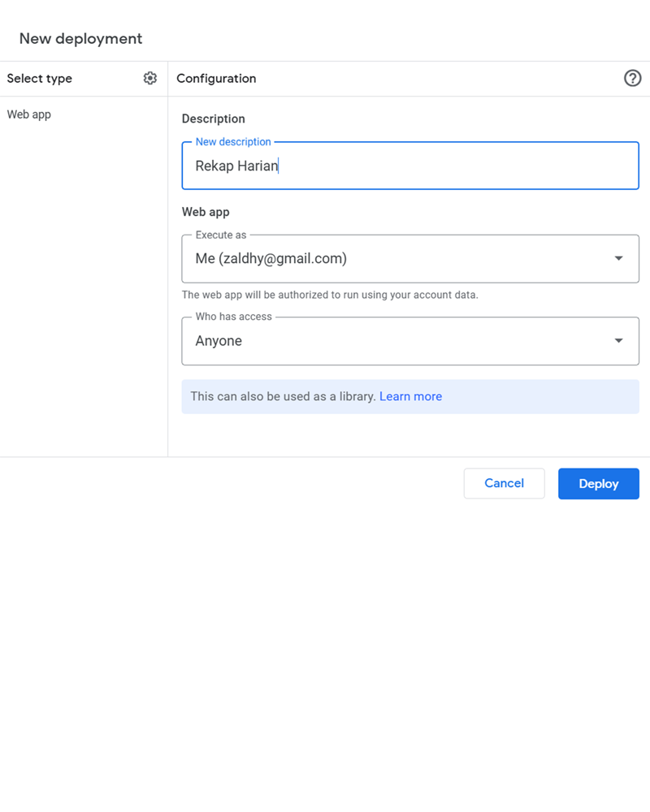Open the Who has access dropdown showing Anyone

(410, 341)
